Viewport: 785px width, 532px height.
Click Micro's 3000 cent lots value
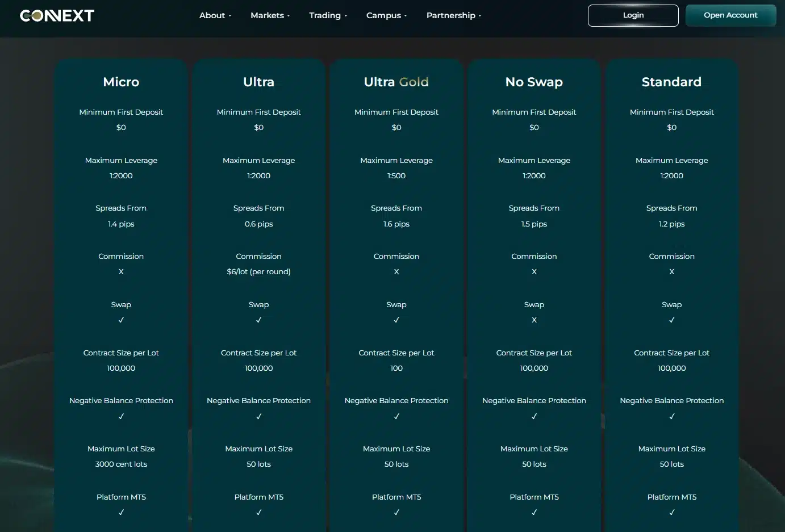(121, 464)
